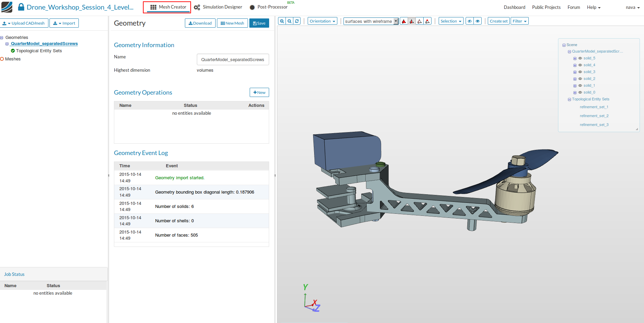Screen dimensions: 644x323
Task: Click the zoom in viewer icon
Action: click(282, 21)
